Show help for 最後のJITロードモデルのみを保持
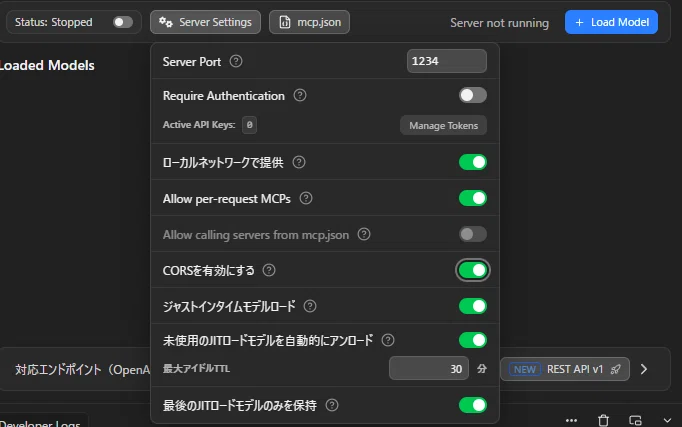682x427 pixels. pyautogui.click(x=332, y=405)
